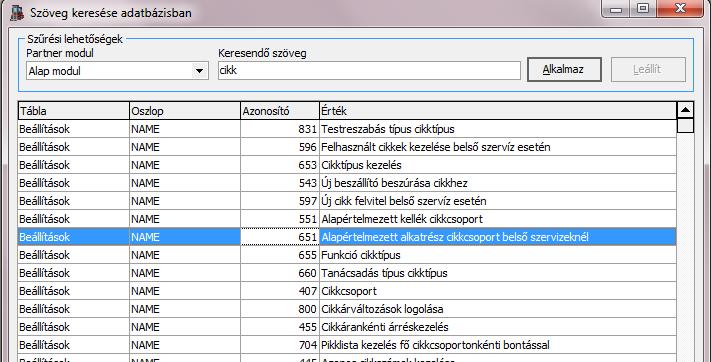Select row Pikklista kezelés fő cikkcsoportonkénti bontással
The height and width of the screenshot is (362, 711).
[347, 345]
